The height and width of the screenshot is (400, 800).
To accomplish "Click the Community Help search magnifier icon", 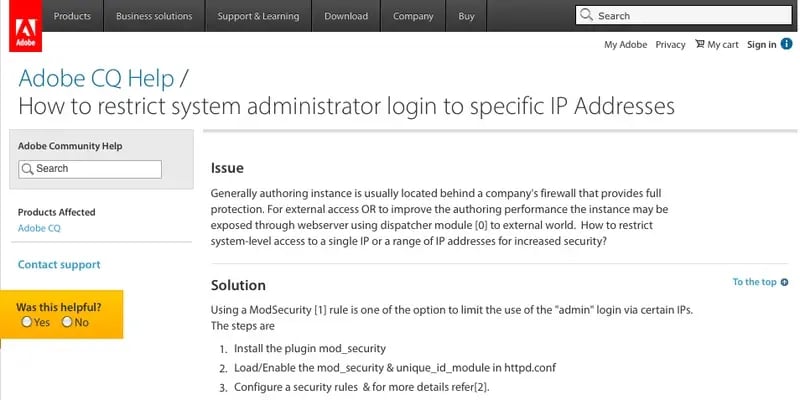I will point(28,169).
